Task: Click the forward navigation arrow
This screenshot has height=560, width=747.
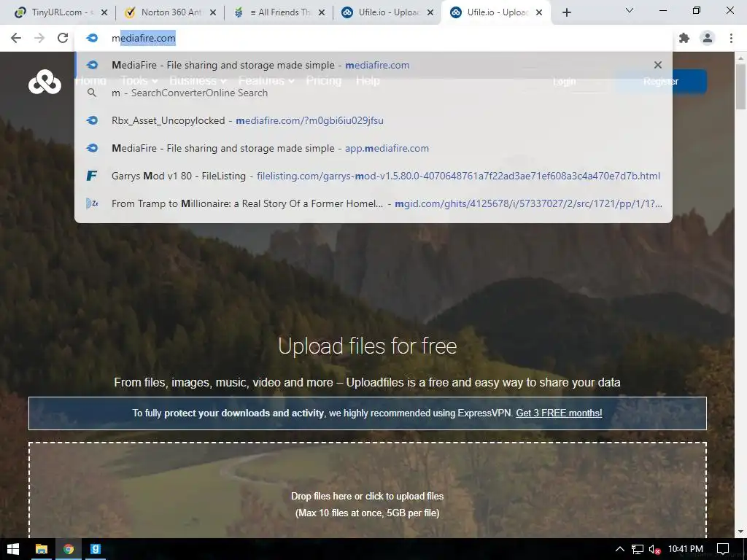Action: [39, 38]
